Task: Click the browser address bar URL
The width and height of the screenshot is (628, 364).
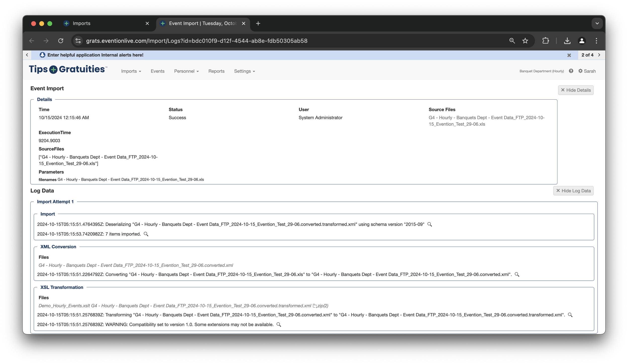Action: (197, 41)
